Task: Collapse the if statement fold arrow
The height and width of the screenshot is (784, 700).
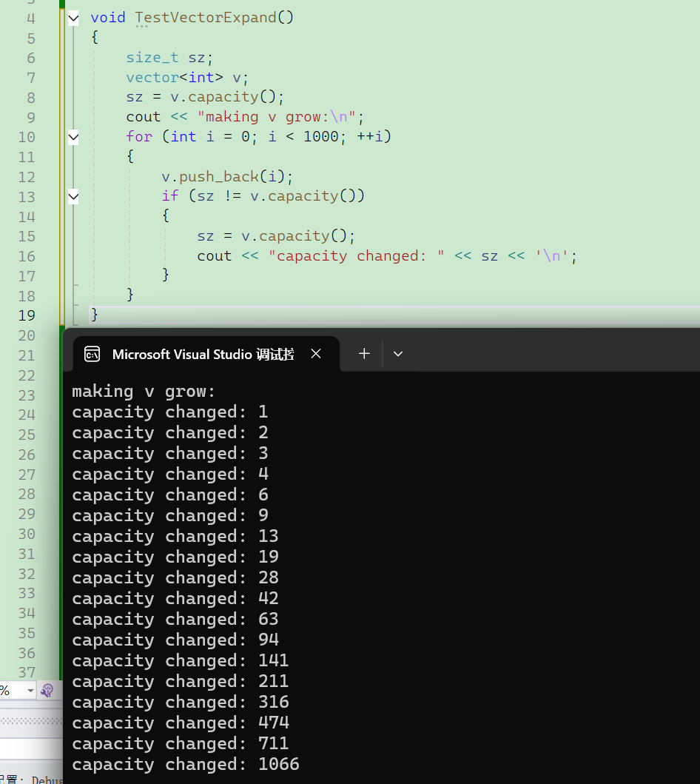Action: click(73, 196)
